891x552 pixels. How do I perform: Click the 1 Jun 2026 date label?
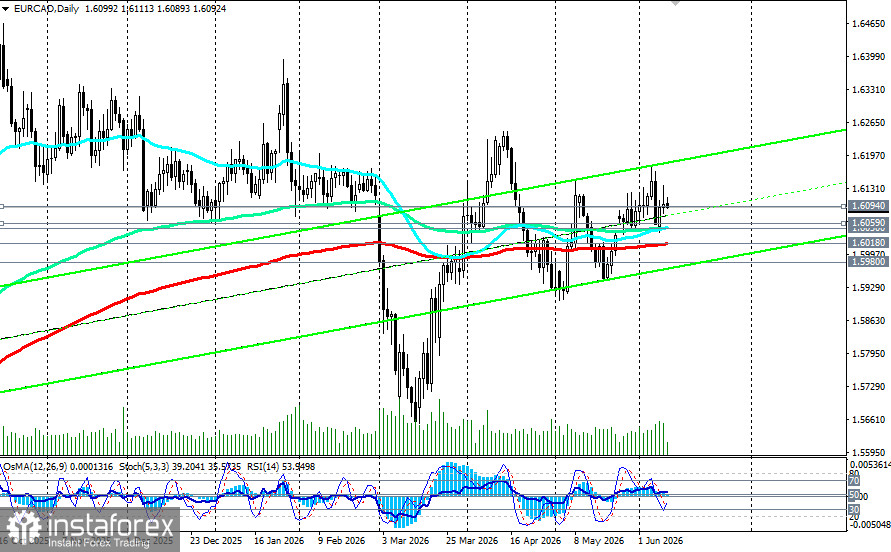tap(660, 540)
